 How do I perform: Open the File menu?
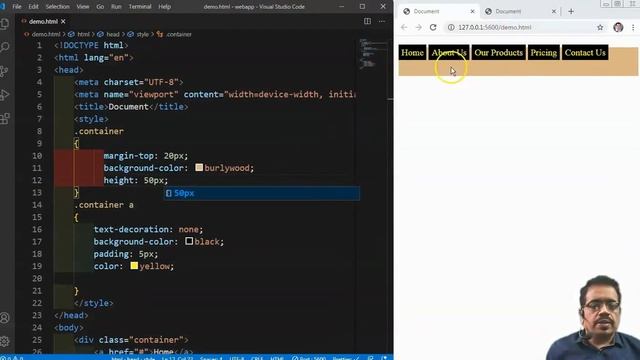17,7
